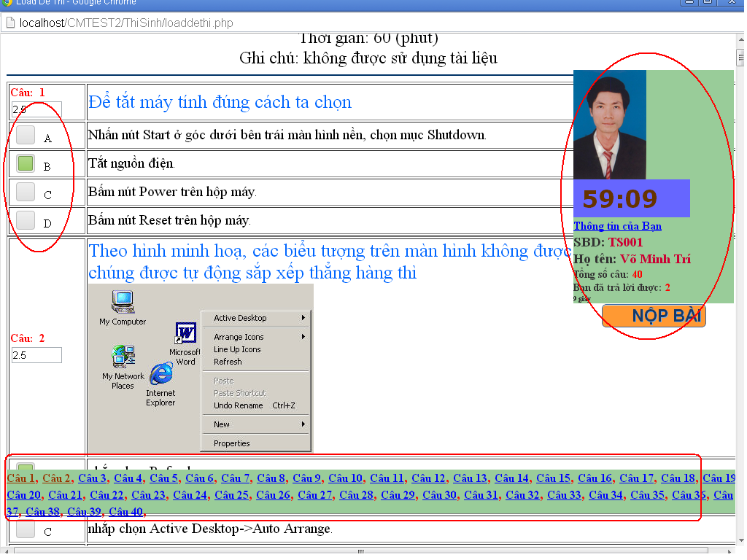
Task: Open question Câu 15
Action: point(553,478)
